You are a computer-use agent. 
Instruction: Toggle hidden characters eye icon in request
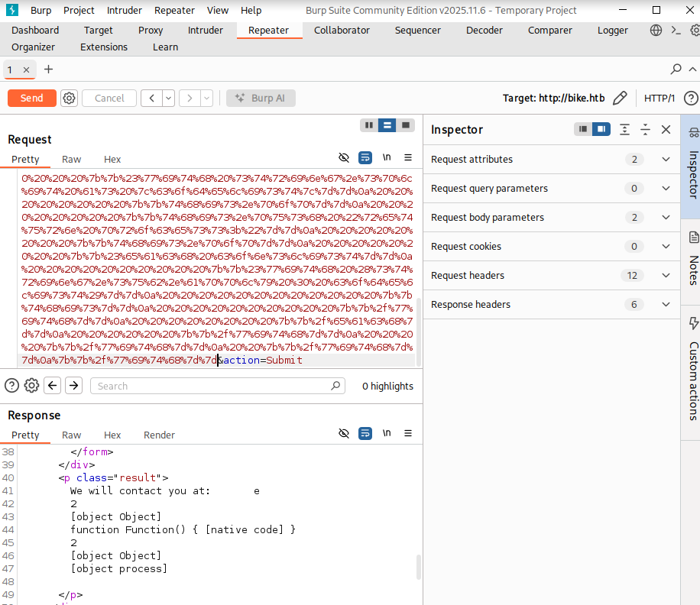(344, 157)
